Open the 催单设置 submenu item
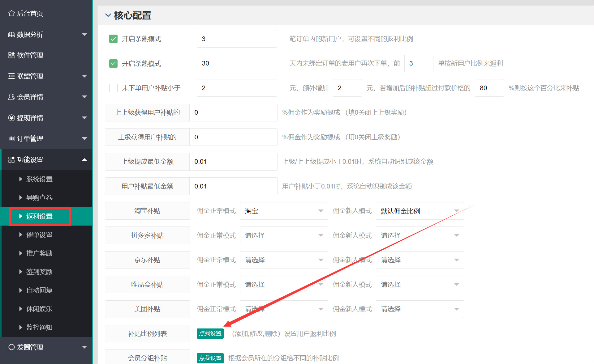The width and height of the screenshot is (594, 364). pos(39,235)
